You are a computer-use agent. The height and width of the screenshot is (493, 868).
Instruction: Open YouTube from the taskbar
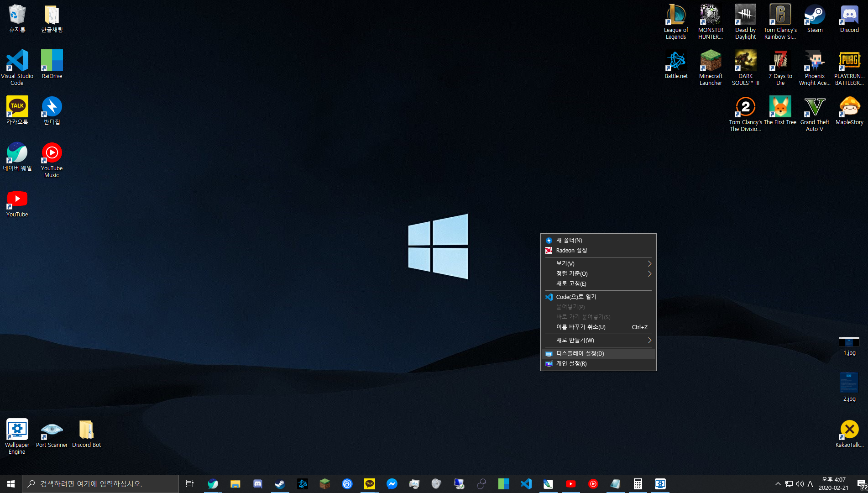pyautogui.click(x=571, y=484)
